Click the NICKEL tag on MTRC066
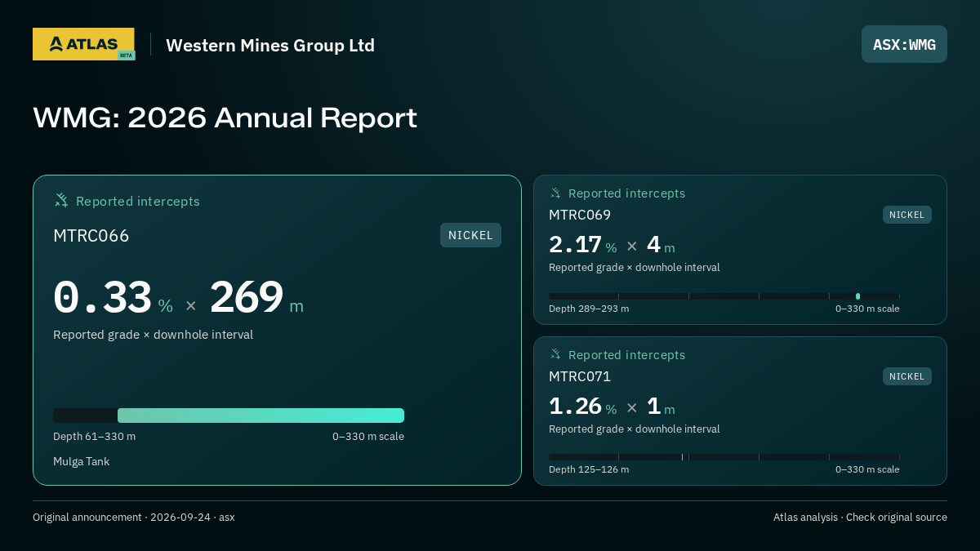 470,235
